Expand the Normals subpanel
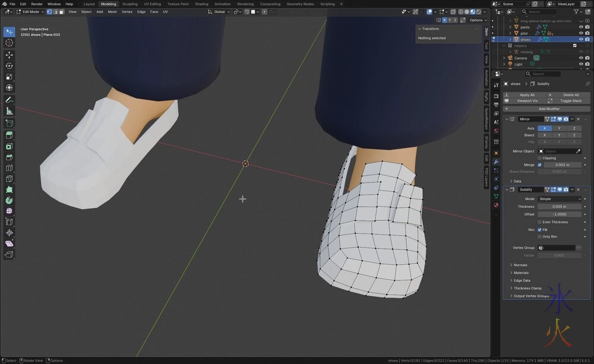Viewport: 594px width, 364px height. (x=520, y=265)
